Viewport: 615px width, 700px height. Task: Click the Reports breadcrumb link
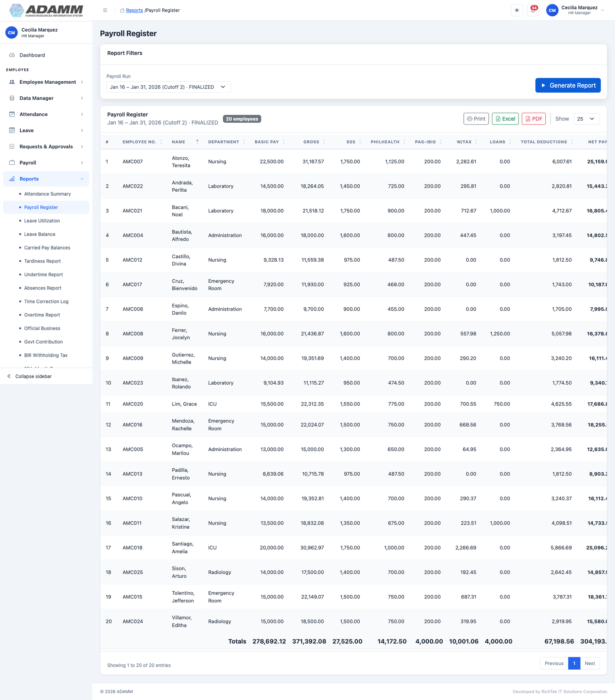click(134, 11)
